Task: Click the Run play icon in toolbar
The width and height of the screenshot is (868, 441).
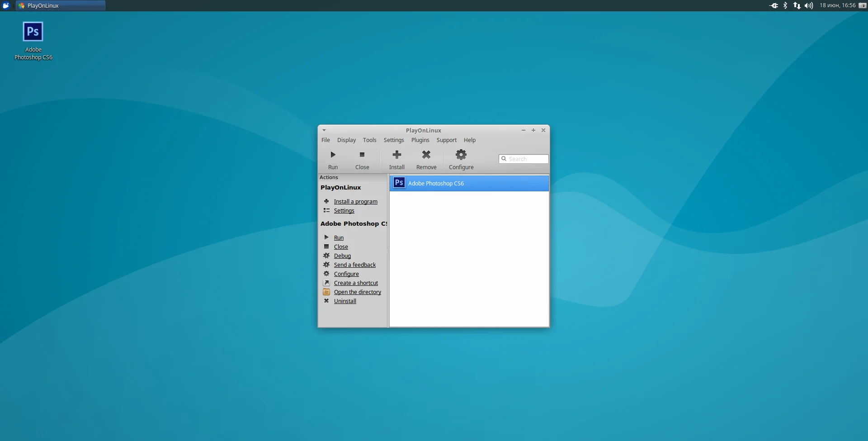Action: [x=333, y=155]
